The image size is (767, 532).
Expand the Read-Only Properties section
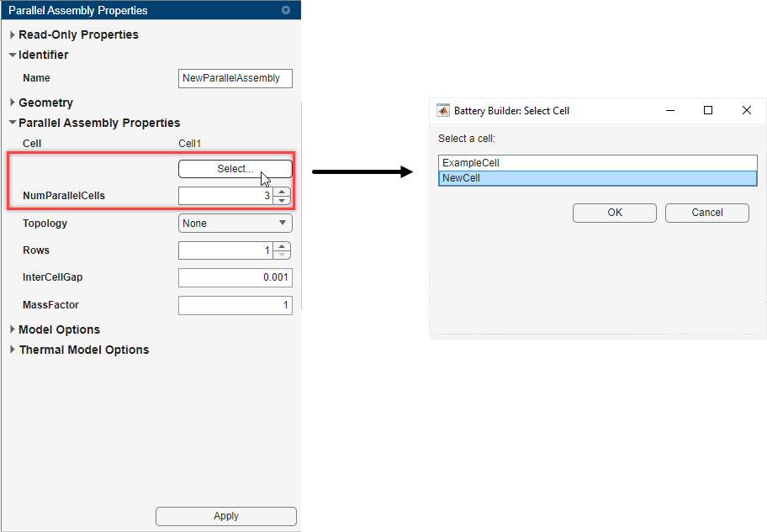pos(13,35)
